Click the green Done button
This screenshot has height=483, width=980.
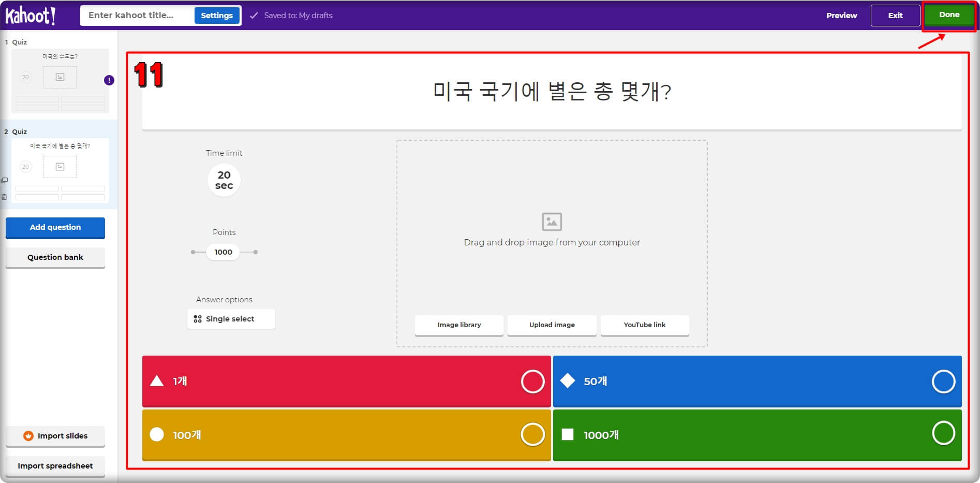949,15
